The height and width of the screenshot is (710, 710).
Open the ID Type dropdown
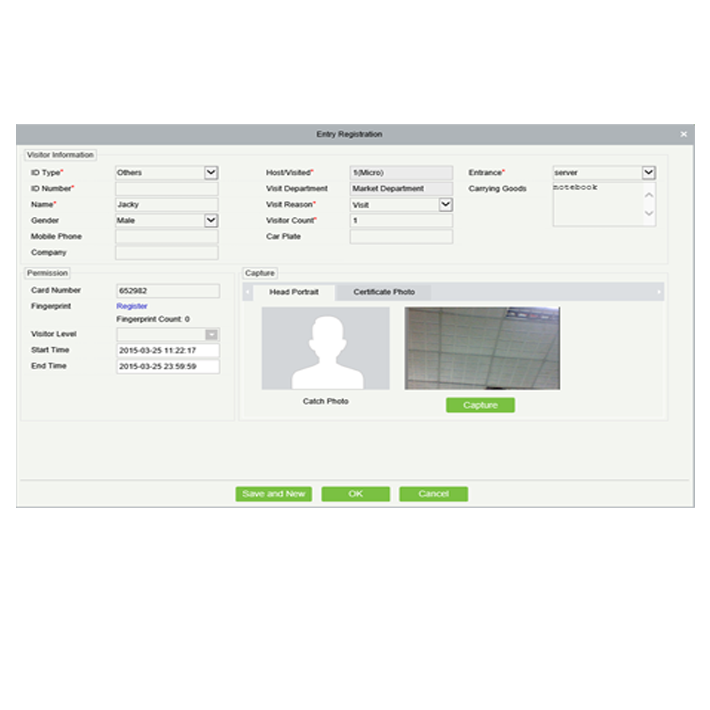(x=211, y=172)
